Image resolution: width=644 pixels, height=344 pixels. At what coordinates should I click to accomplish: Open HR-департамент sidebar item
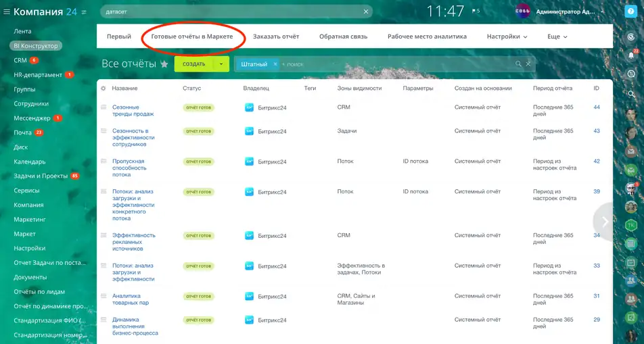[x=38, y=75]
